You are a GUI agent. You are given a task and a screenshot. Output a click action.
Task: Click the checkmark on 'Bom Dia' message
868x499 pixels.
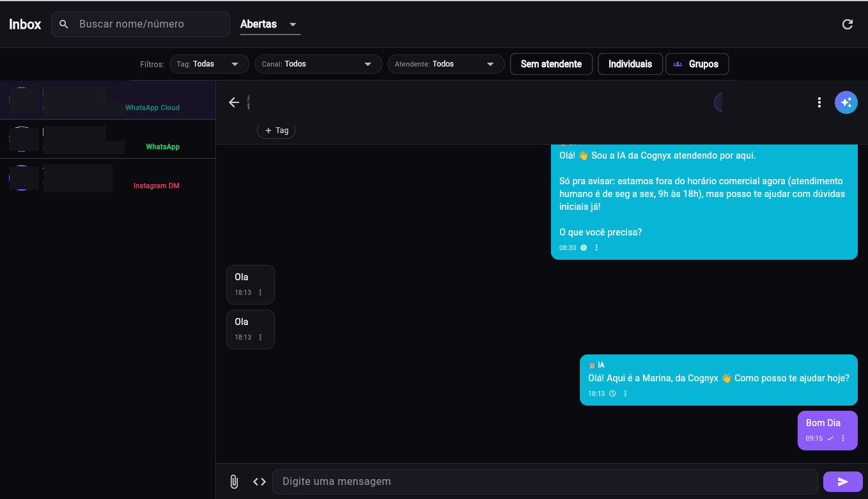[x=830, y=438]
